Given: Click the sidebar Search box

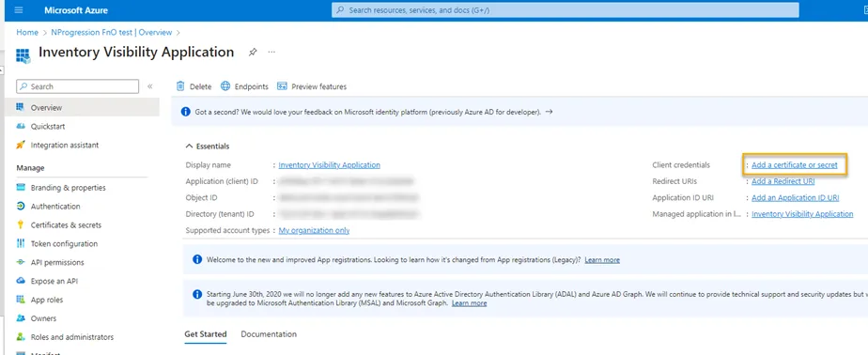Looking at the screenshot, I should click(77, 86).
